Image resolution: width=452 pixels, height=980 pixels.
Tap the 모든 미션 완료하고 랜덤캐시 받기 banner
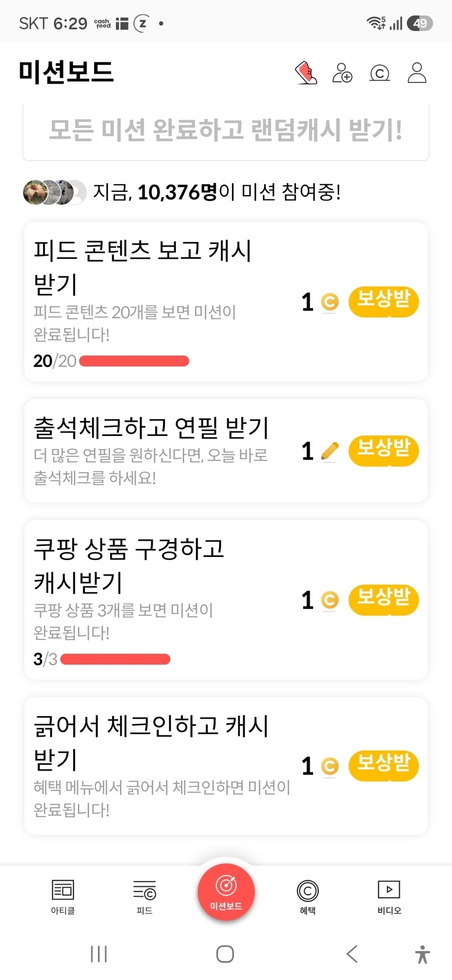(226, 131)
